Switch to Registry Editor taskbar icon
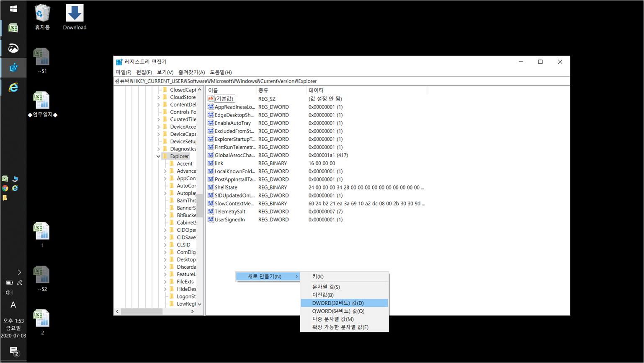 click(x=13, y=67)
